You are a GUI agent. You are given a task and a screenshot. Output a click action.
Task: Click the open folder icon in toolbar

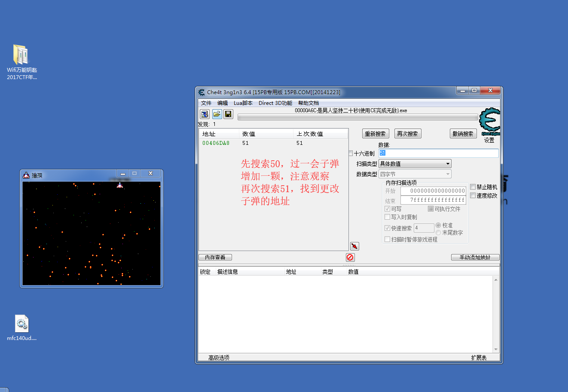pos(217,114)
